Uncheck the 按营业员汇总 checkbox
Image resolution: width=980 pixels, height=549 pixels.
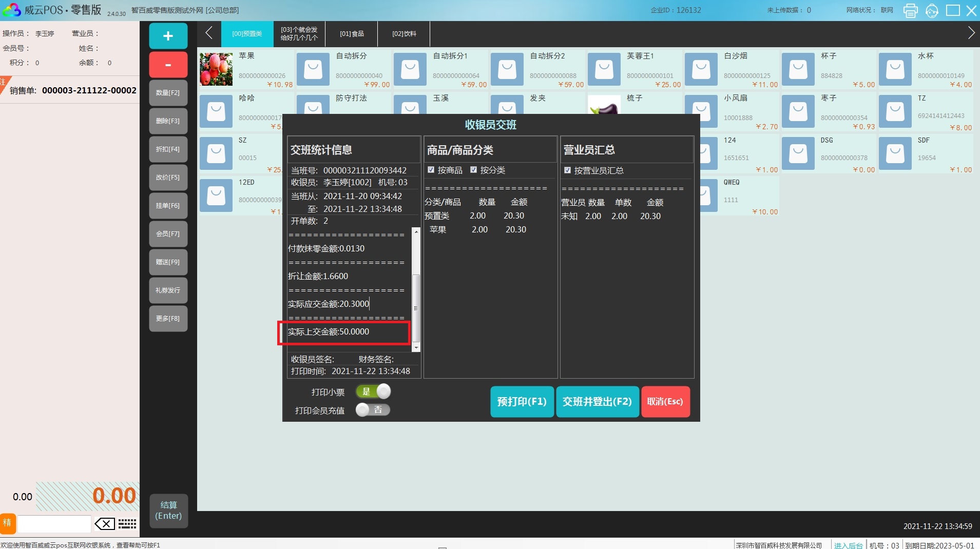point(567,170)
